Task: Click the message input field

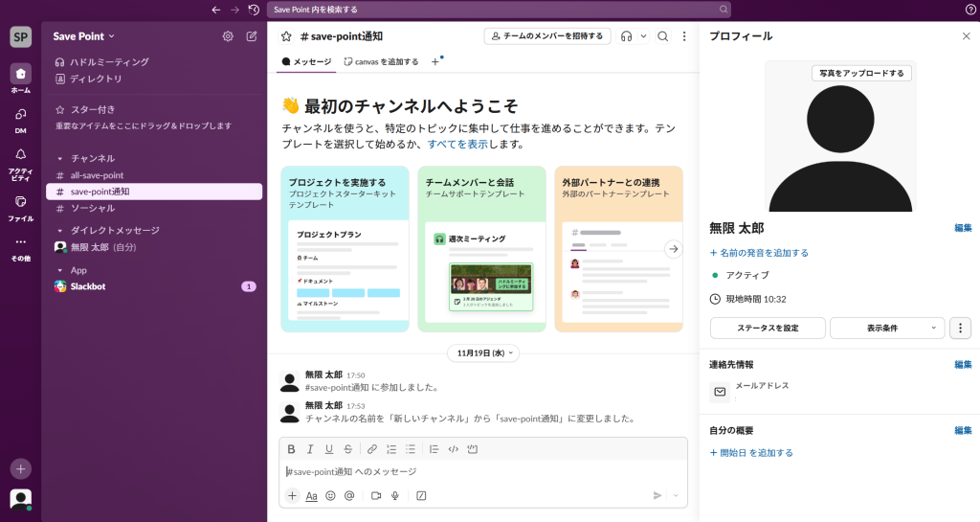Action: 479,471
